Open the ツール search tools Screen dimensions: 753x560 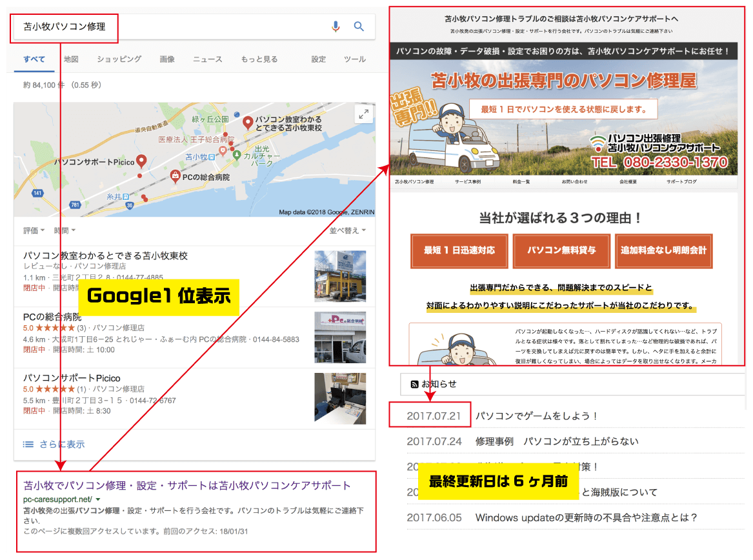point(355,59)
